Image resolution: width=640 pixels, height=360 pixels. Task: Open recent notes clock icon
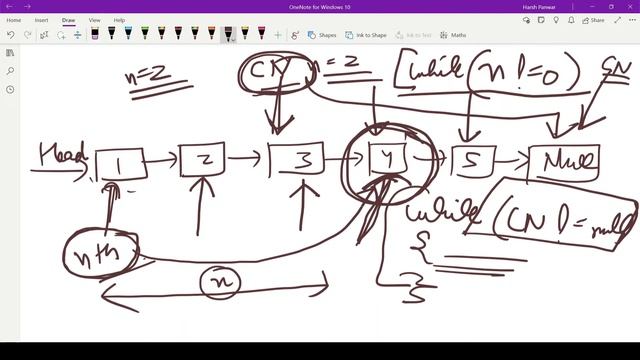coord(10,89)
